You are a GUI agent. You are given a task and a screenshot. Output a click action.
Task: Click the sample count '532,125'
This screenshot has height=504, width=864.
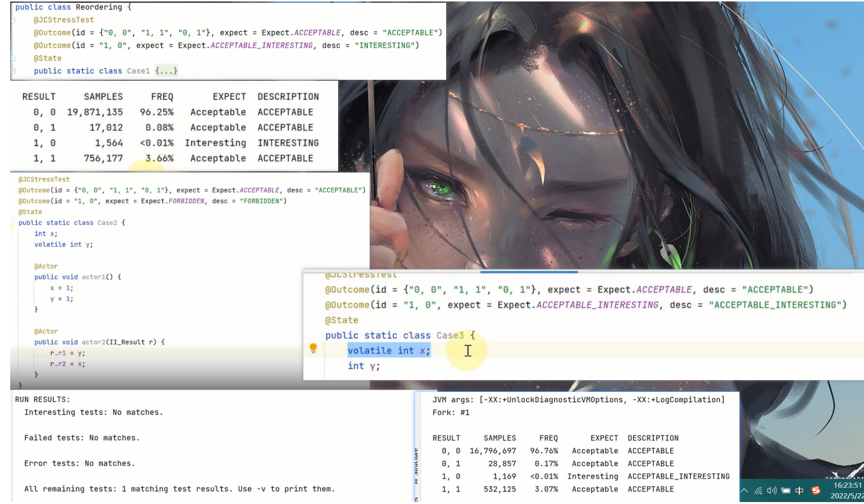click(500, 489)
